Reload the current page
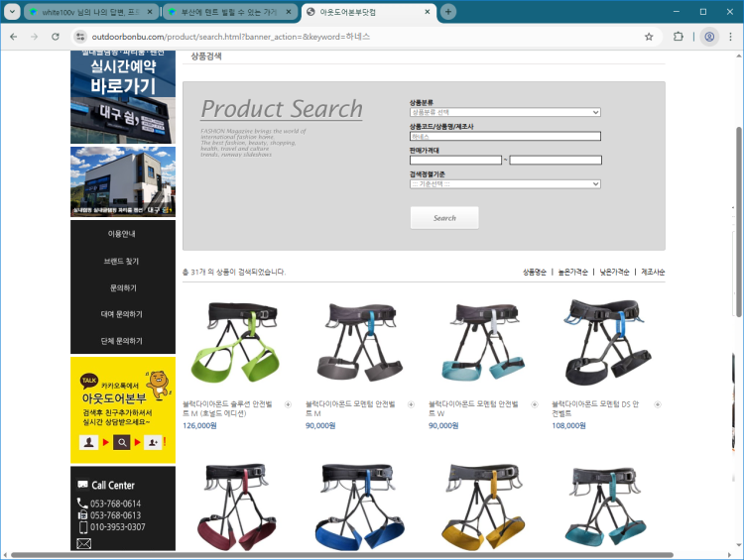This screenshot has width=744, height=560. [56, 37]
